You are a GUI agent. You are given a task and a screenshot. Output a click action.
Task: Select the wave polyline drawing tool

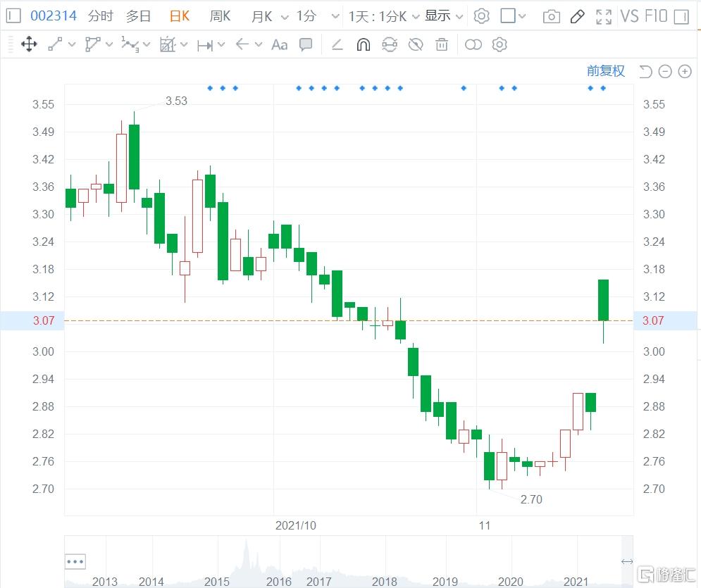coord(130,44)
